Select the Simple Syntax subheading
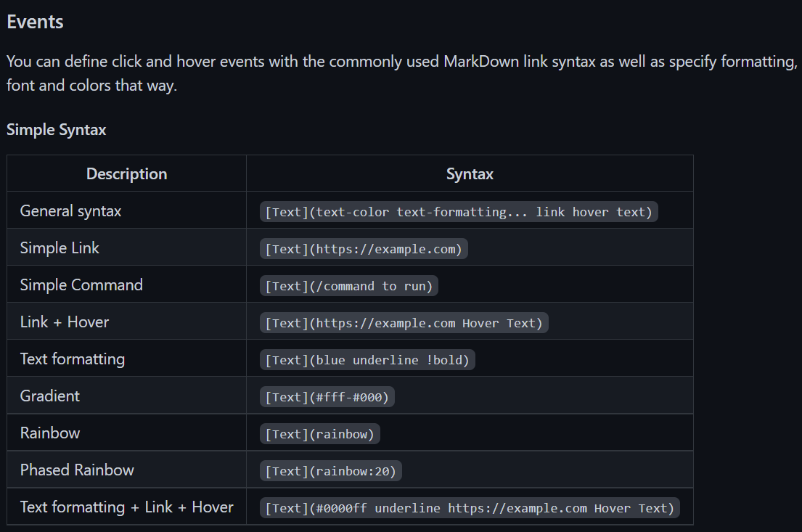Screen dimensions: 802x532 [x=57, y=130]
